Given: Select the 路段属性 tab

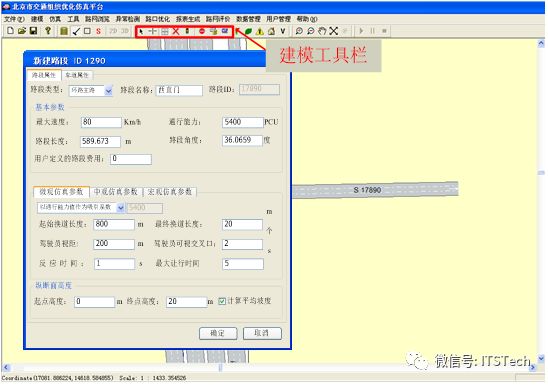Looking at the screenshot, I should point(44,75).
